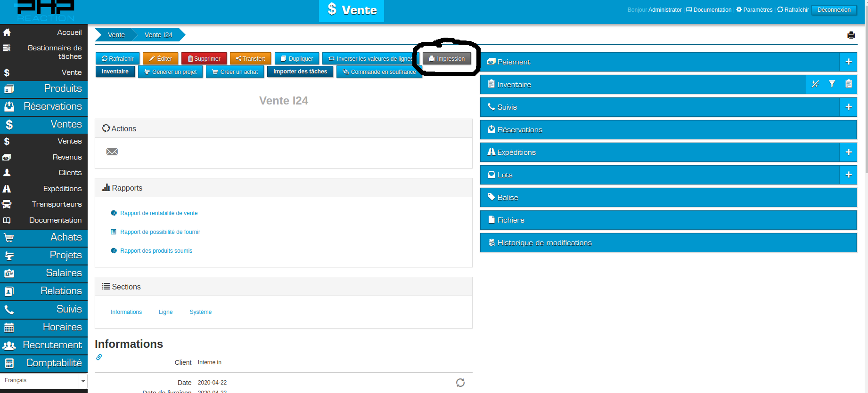Click the red Supprimer button
Viewport: 868px width, 393px height.
click(x=204, y=59)
